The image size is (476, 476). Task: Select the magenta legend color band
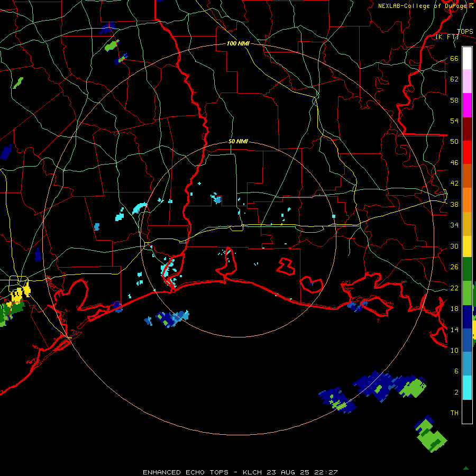coord(467,105)
